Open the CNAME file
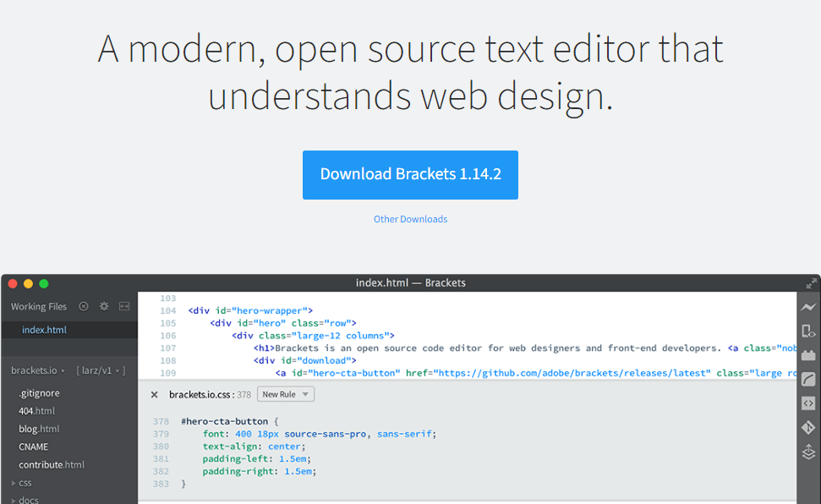Viewport: 821px width, 504px height. coord(34,446)
